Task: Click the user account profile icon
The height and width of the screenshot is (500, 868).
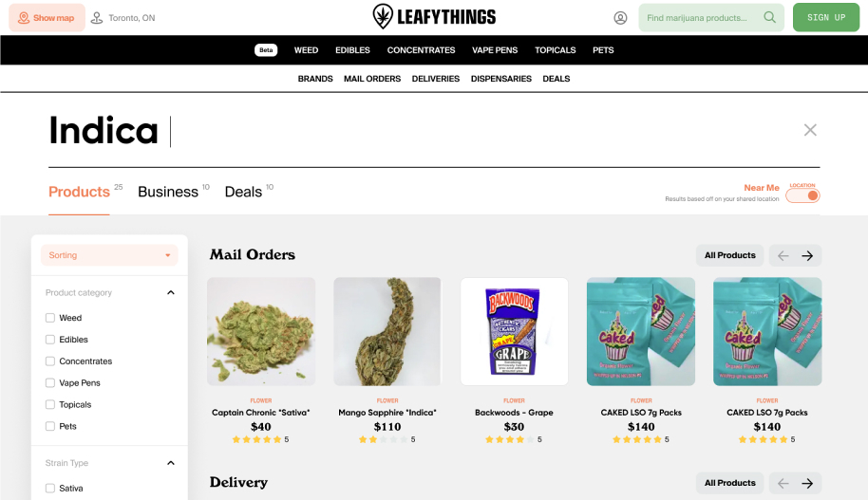Action: click(x=620, y=18)
